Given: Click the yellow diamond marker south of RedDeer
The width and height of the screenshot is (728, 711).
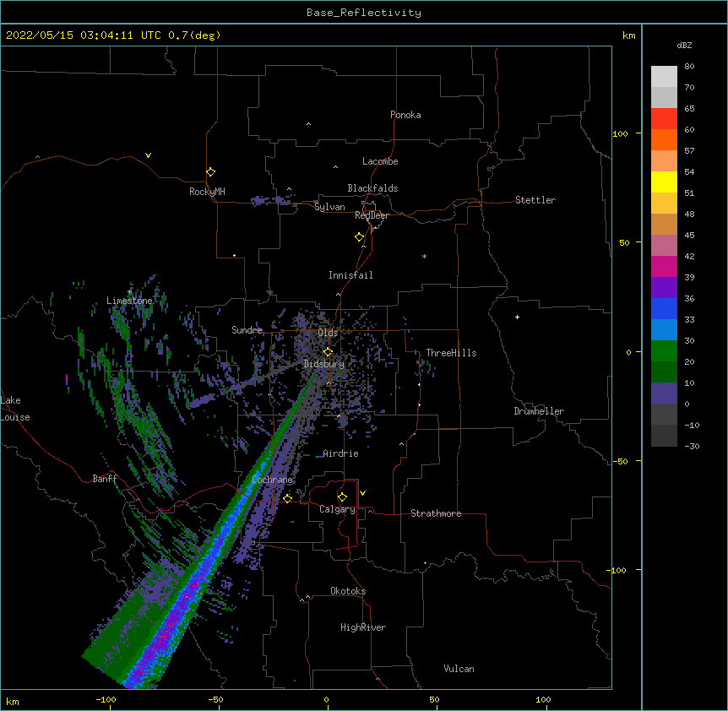Looking at the screenshot, I should tap(360, 237).
